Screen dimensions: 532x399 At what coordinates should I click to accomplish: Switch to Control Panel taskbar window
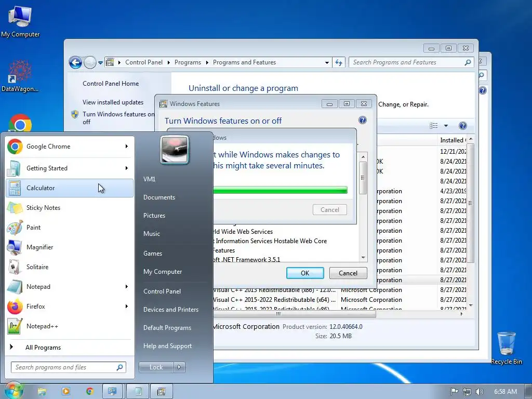(112, 392)
